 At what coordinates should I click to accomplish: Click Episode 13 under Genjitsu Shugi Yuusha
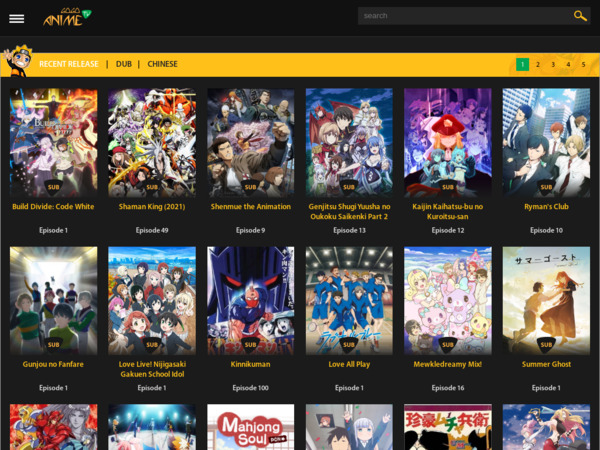click(x=349, y=230)
